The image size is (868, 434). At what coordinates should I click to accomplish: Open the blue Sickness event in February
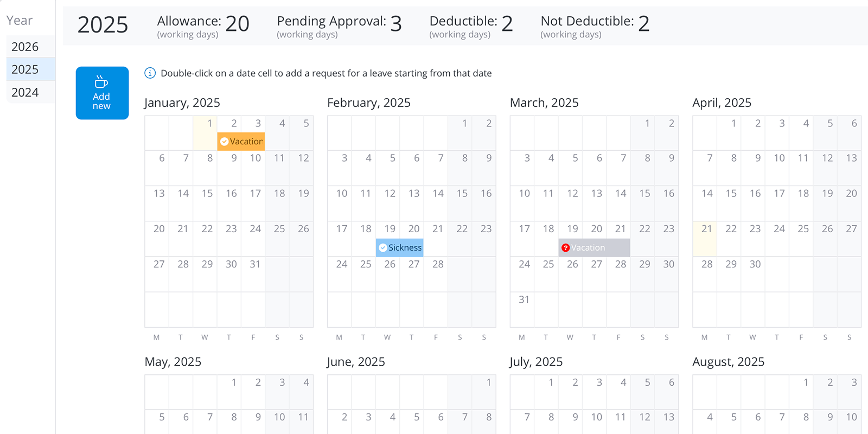404,248
